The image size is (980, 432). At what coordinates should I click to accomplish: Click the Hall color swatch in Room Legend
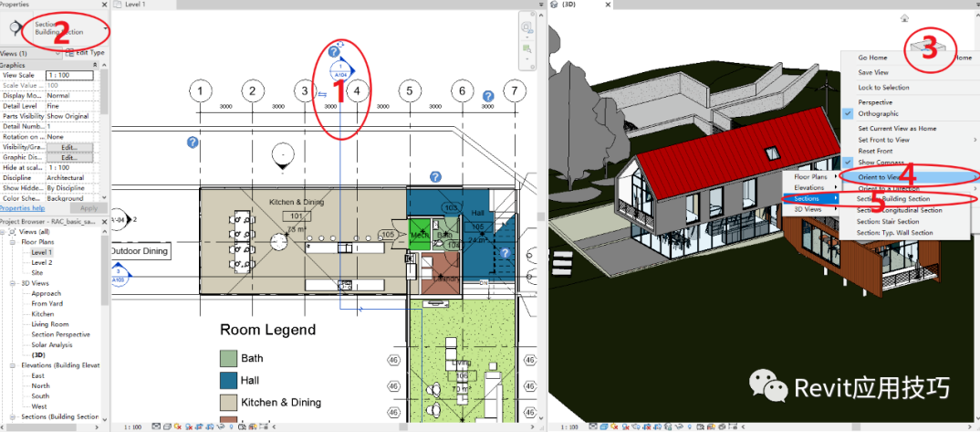(x=228, y=380)
